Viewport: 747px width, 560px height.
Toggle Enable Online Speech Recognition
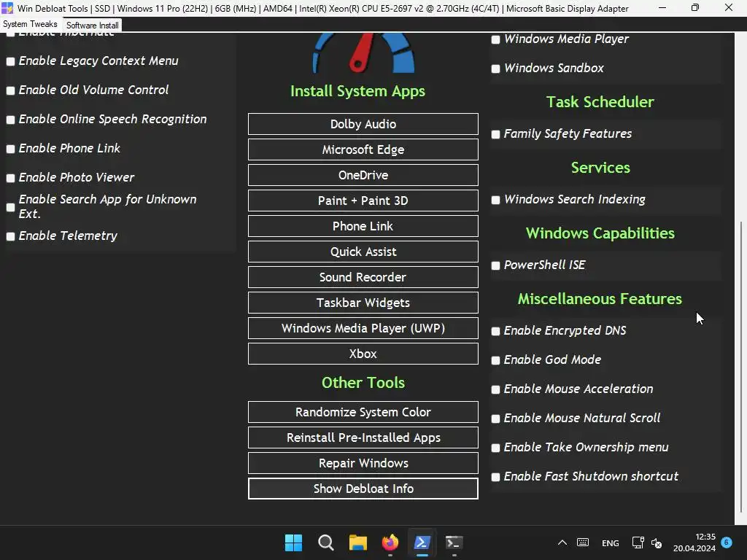tap(10, 120)
